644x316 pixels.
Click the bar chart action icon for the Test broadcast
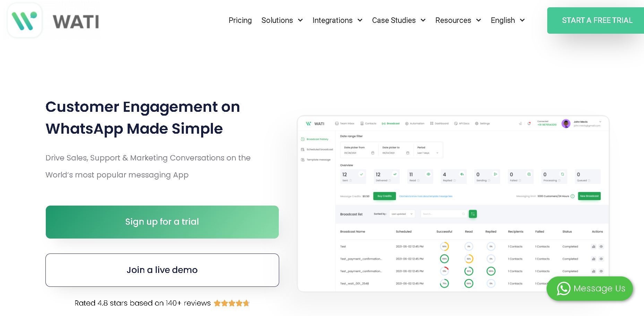[x=594, y=246]
